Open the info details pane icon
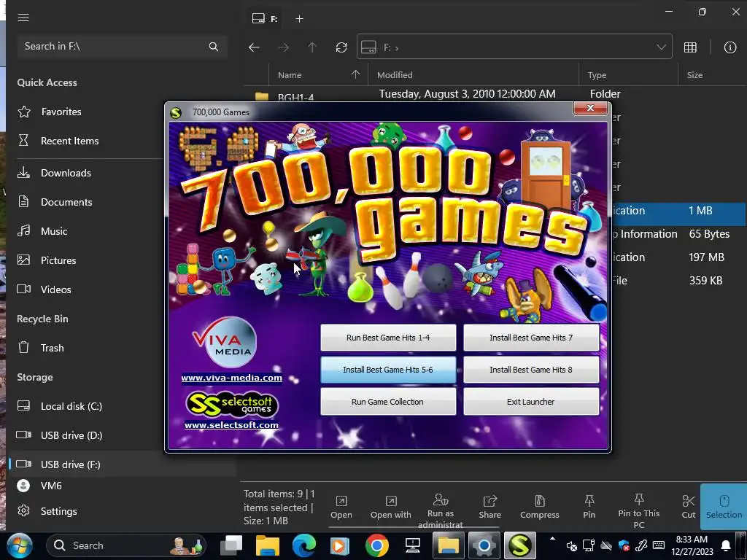 (x=729, y=47)
